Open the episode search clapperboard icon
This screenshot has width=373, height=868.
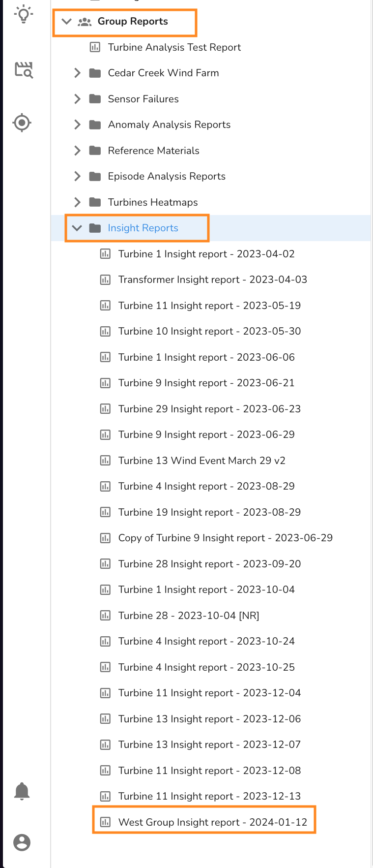[x=24, y=70]
